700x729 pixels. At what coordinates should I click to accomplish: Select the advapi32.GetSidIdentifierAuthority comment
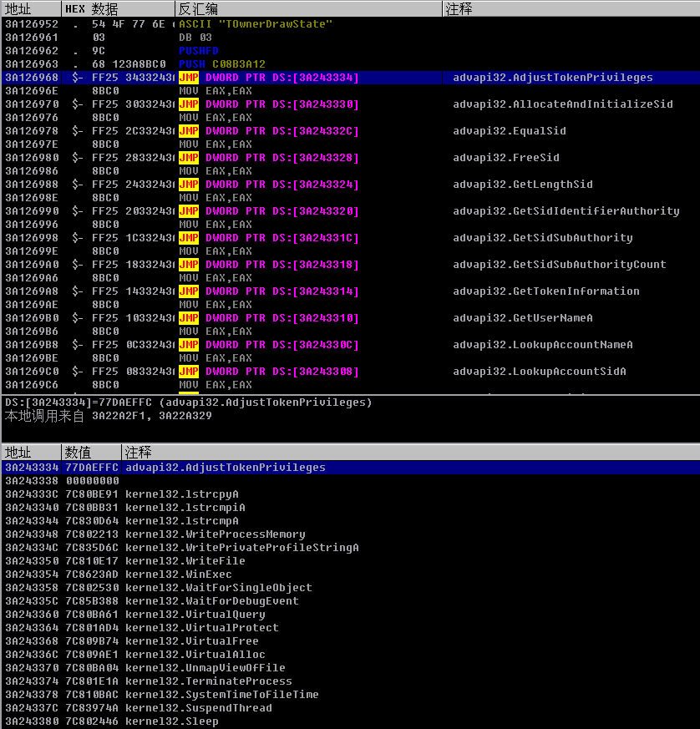pyautogui.click(x=566, y=211)
